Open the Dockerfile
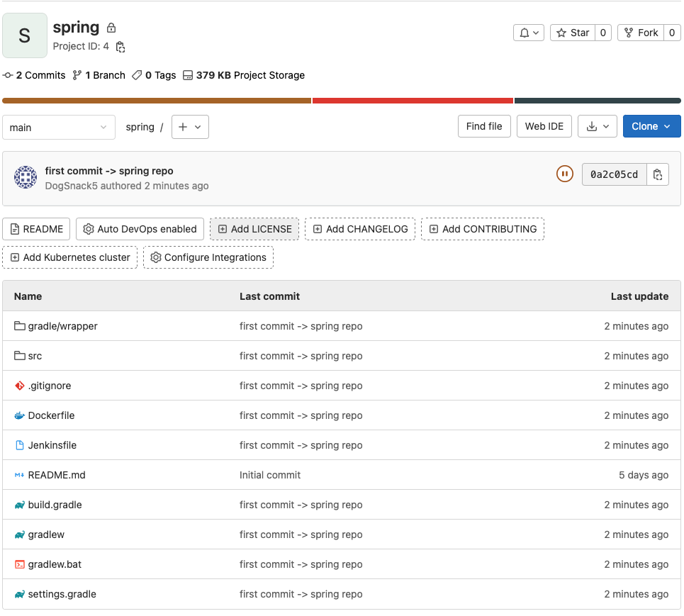Viewport: 684px width, 616px height. (51, 415)
